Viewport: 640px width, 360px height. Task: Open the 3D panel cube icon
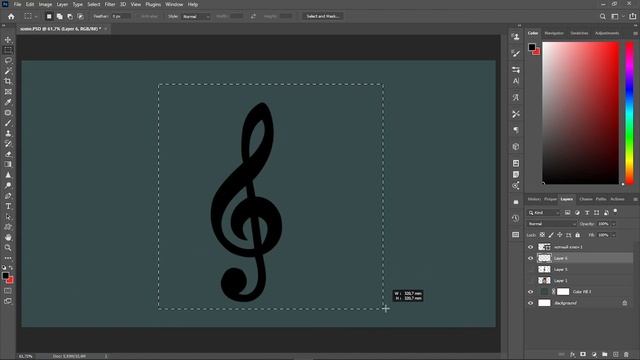click(516, 147)
